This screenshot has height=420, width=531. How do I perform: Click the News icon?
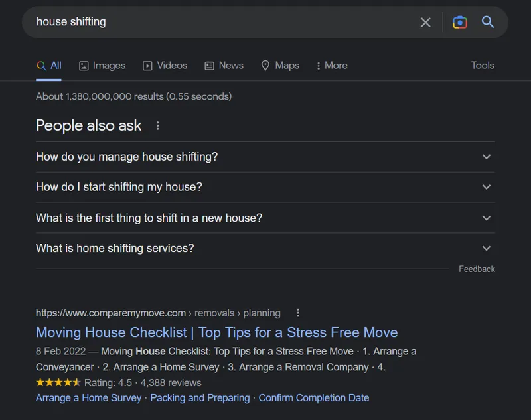coord(210,65)
